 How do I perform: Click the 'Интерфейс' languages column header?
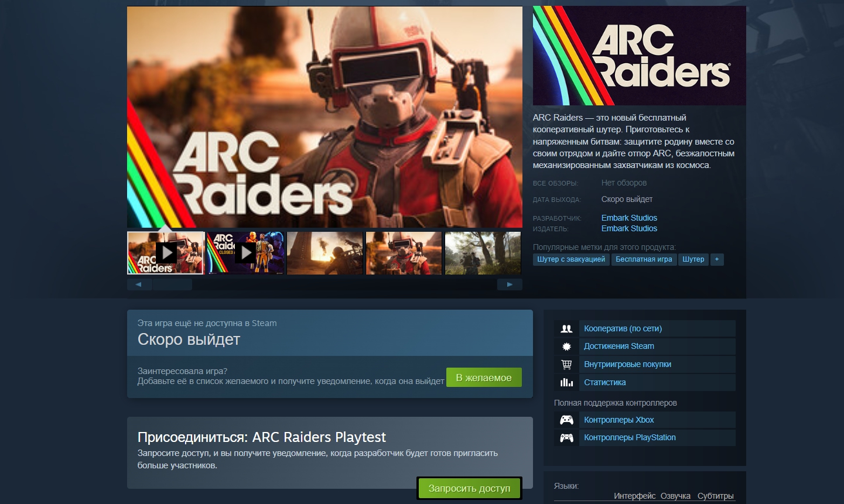pos(635,496)
